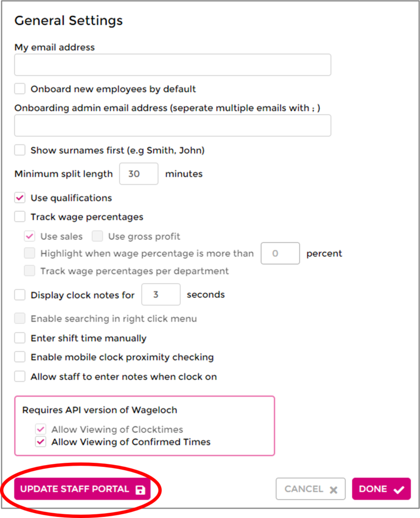Viewport: 420px width, 518px height.
Task: Check Enter shift time manually
Action: click(x=19, y=338)
